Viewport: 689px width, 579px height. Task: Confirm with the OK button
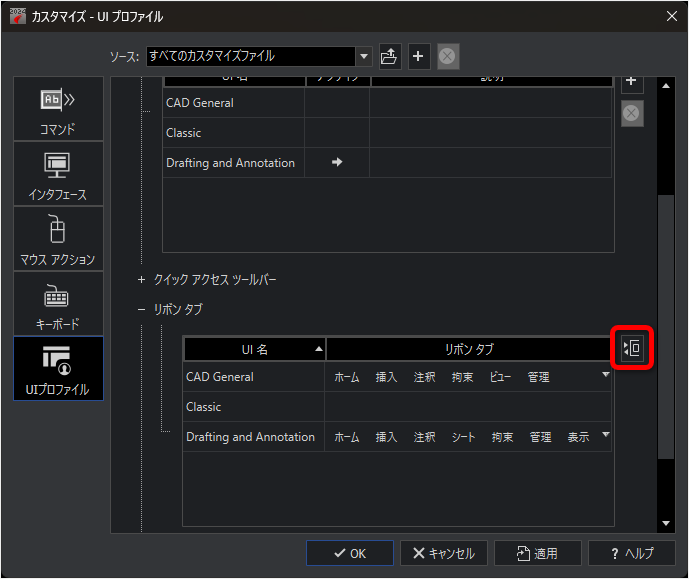[x=350, y=553]
